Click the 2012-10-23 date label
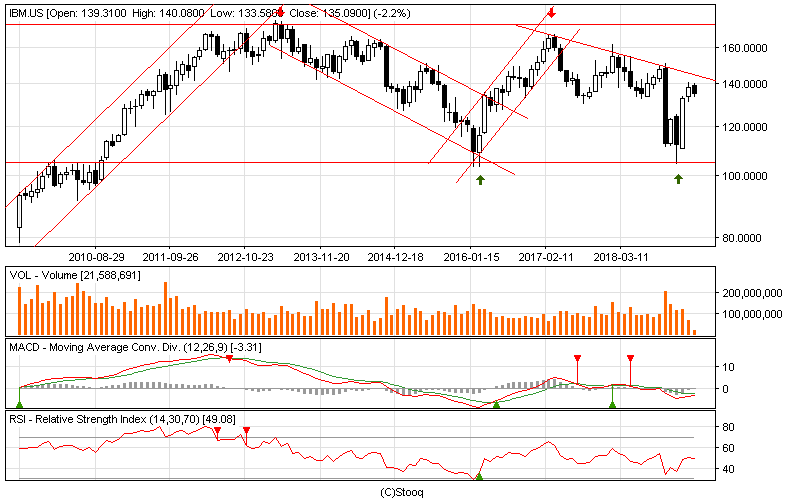Viewport: 800px width, 500px height. pyautogui.click(x=245, y=257)
